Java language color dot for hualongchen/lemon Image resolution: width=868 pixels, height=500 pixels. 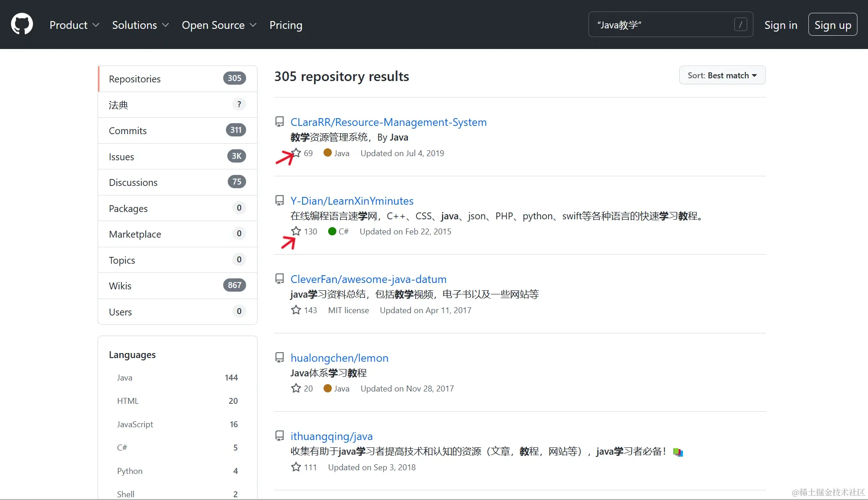(x=328, y=388)
